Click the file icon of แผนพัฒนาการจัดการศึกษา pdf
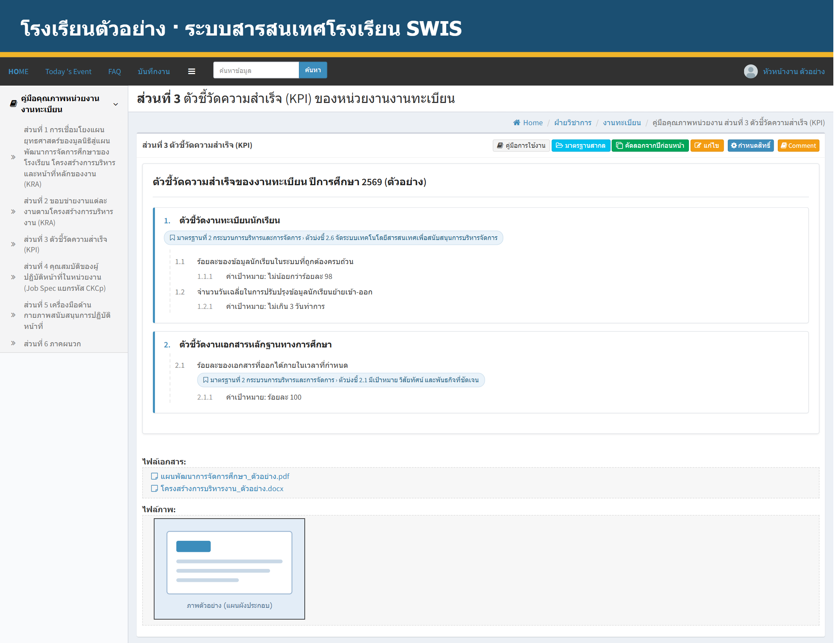840x643 pixels. tap(154, 476)
